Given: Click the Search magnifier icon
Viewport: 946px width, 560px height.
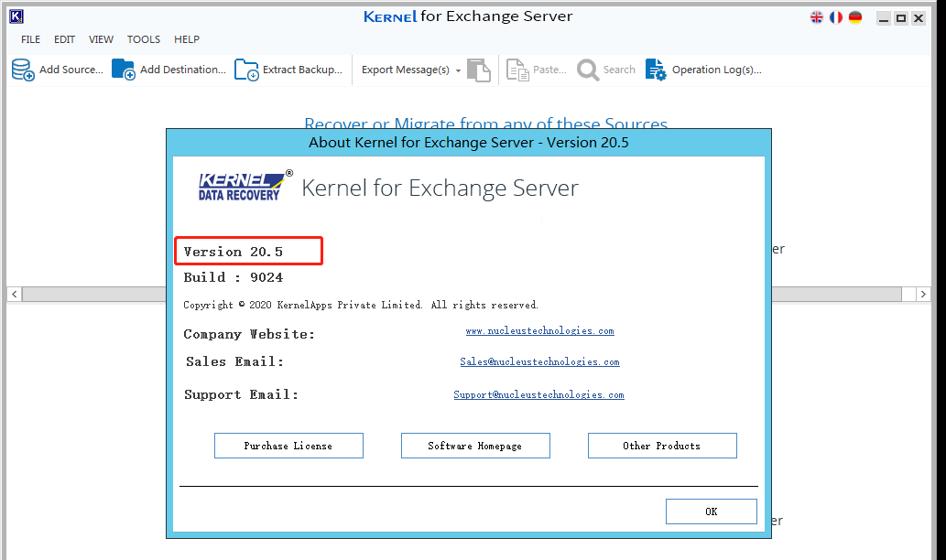Looking at the screenshot, I should (x=588, y=70).
